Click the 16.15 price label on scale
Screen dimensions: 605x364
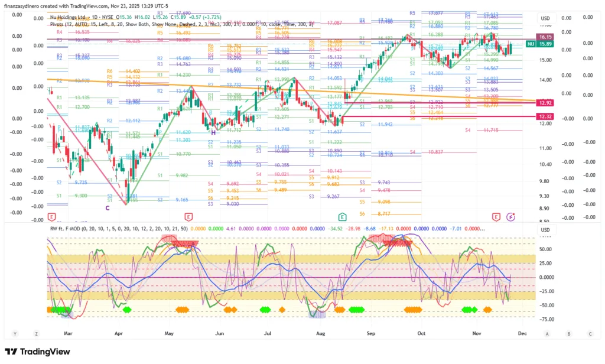tap(544, 36)
